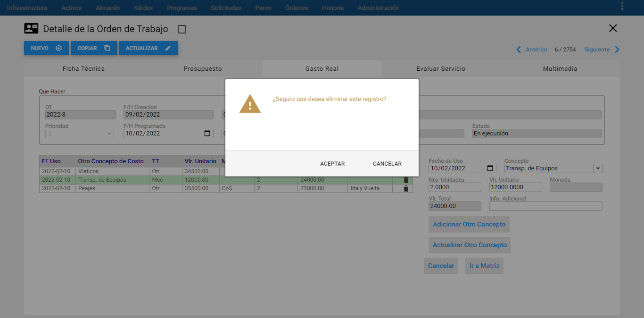Switch to Evaluar Servicio tab
The width and height of the screenshot is (644, 318).
[x=441, y=68]
